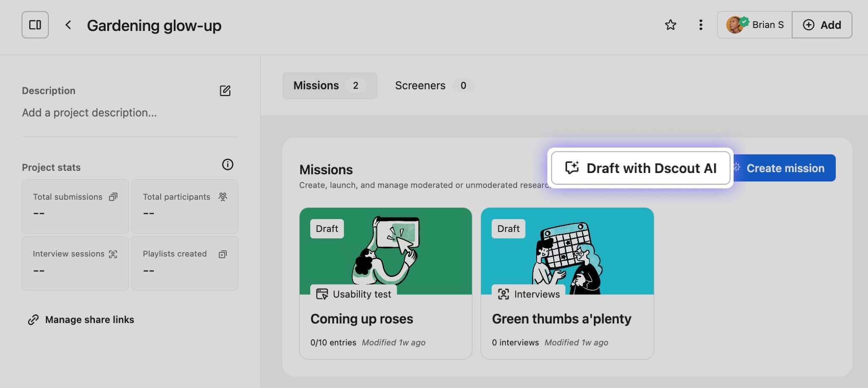Click the Add a project description field

[89, 113]
